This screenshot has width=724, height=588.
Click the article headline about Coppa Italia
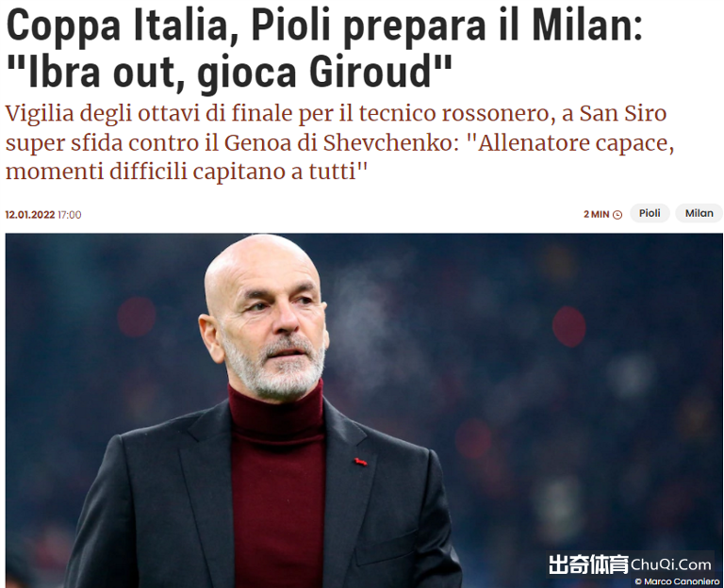click(x=324, y=48)
